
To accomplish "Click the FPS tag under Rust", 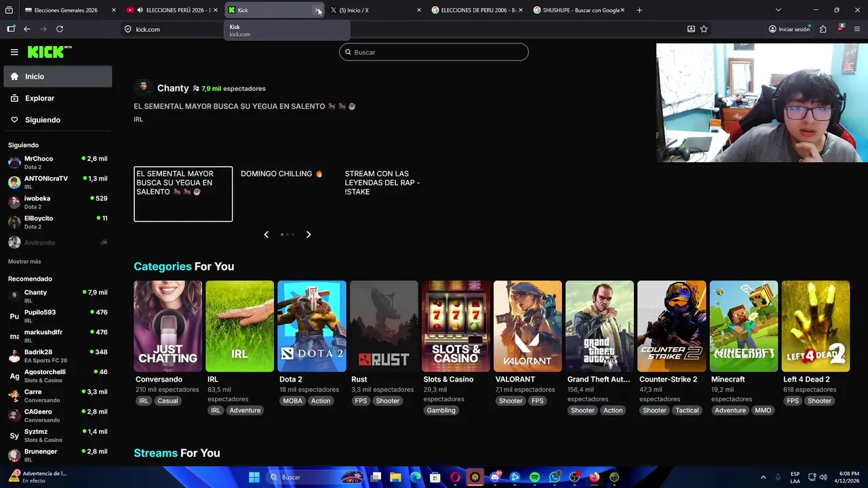I will coord(361,401).
